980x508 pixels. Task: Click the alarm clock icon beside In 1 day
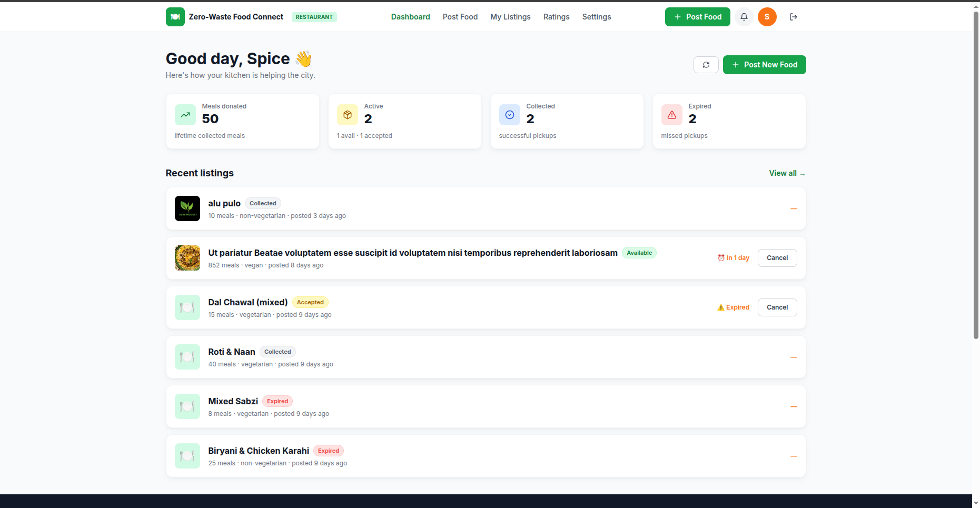coord(721,258)
